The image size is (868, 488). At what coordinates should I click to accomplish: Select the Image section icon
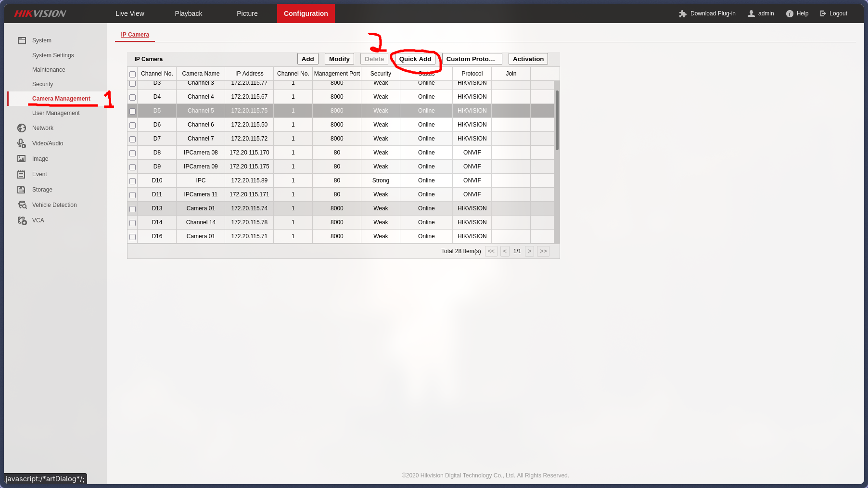click(22, 159)
